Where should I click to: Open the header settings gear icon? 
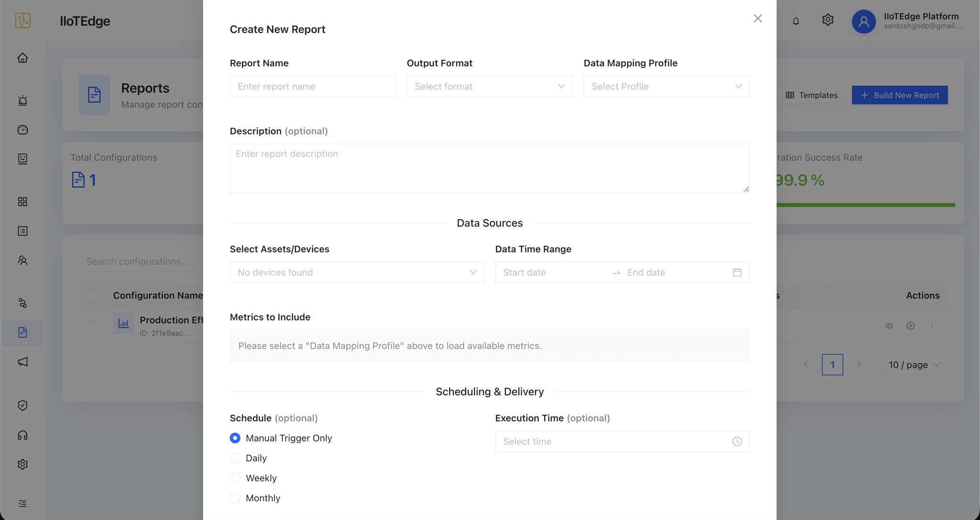click(x=828, y=20)
